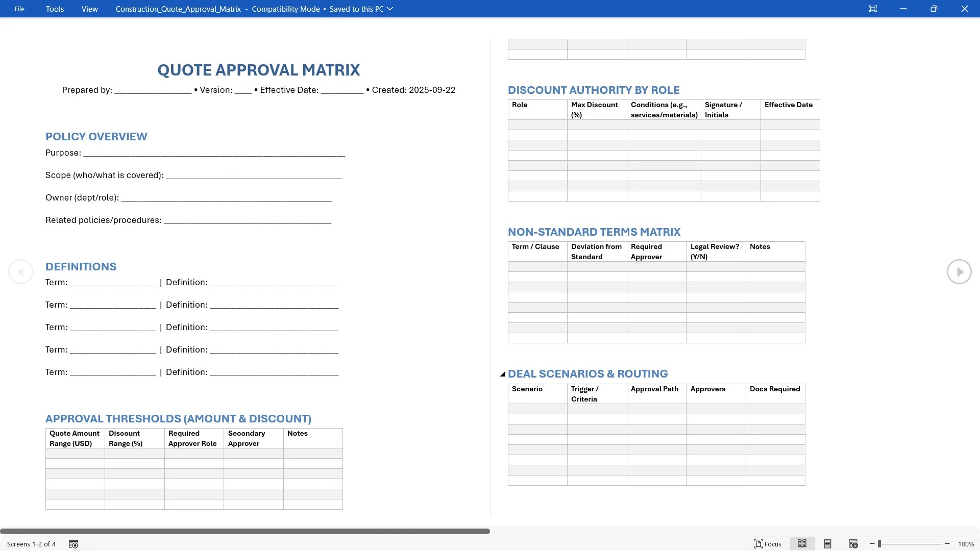
Task: Advance to next screen with right arrow
Action: click(x=959, y=272)
